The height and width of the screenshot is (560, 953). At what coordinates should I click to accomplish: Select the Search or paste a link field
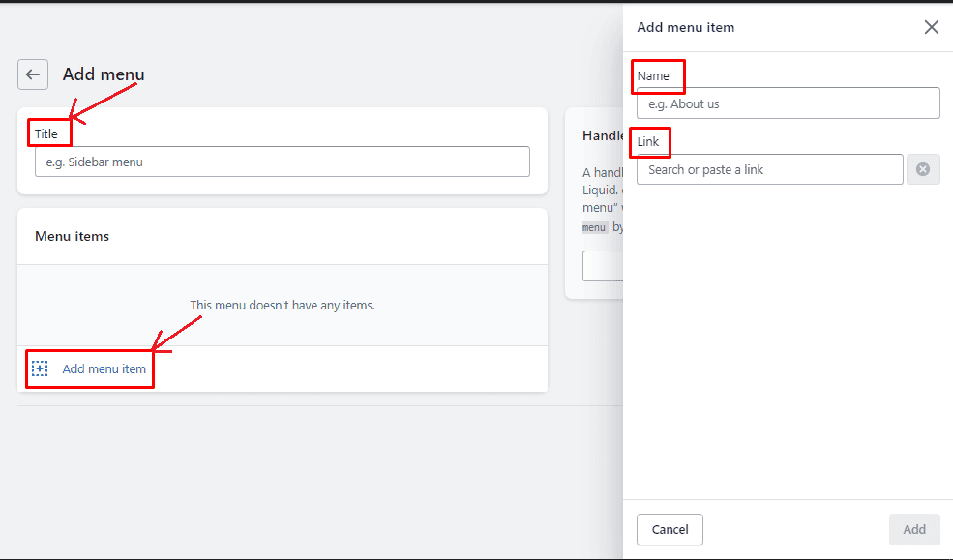769,169
